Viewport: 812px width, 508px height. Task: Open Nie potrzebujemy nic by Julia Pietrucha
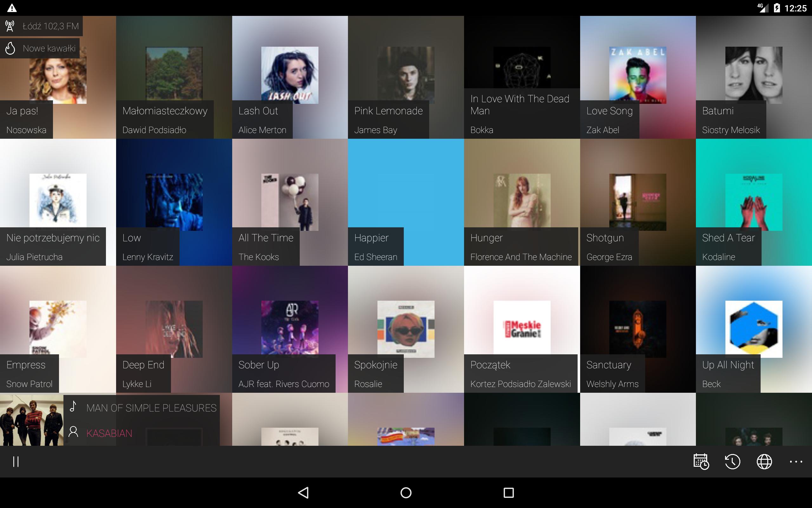(x=58, y=202)
